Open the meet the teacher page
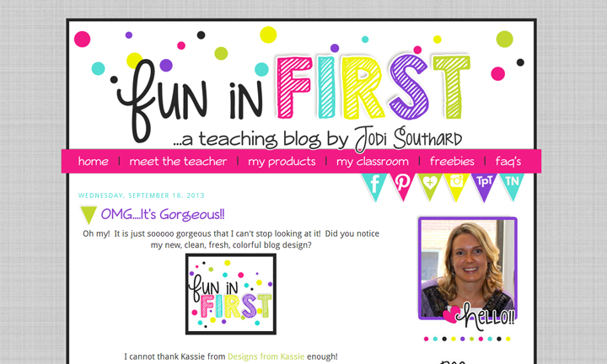 [178, 161]
